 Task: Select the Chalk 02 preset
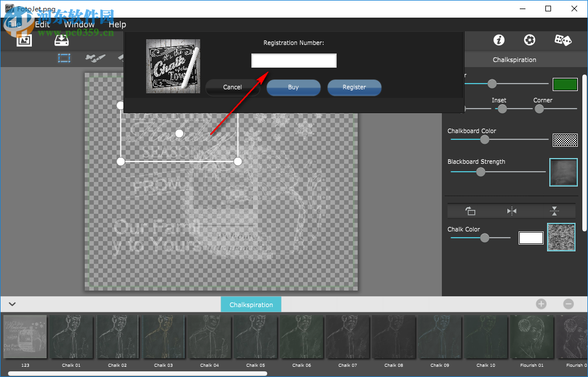117,337
